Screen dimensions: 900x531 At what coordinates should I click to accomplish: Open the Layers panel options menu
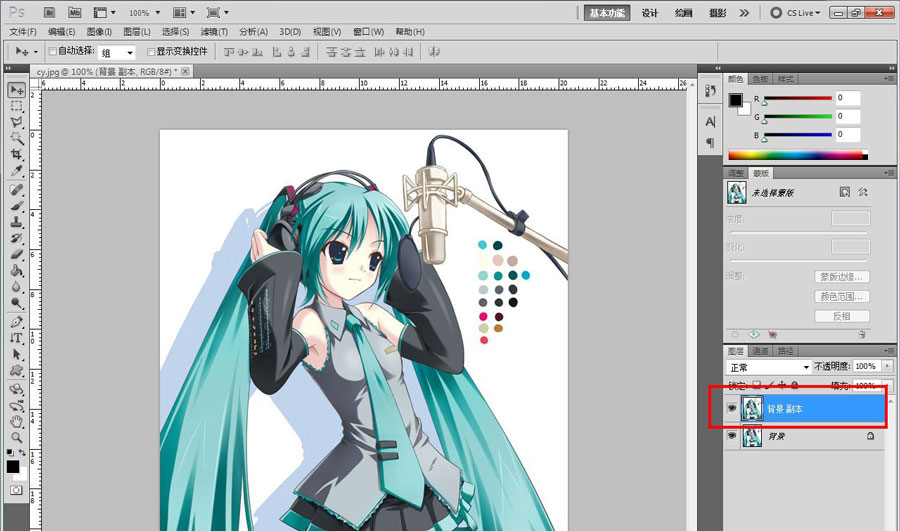click(889, 350)
